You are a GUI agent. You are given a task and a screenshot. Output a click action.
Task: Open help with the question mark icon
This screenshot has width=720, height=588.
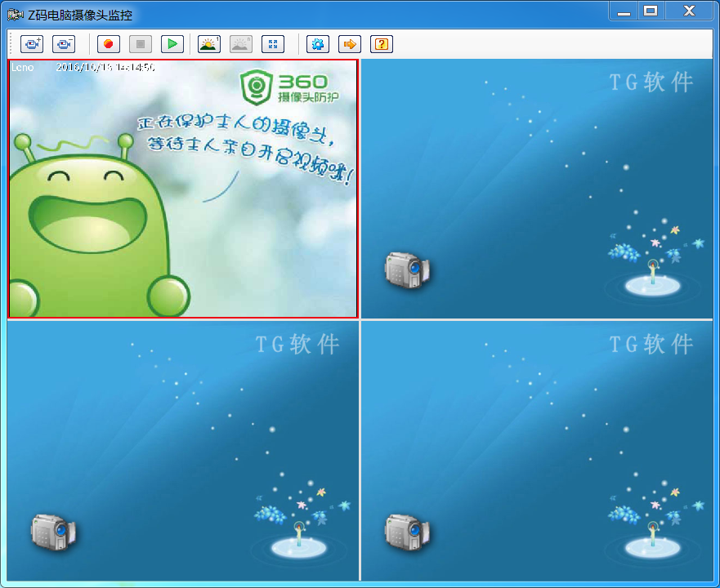(x=382, y=44)
